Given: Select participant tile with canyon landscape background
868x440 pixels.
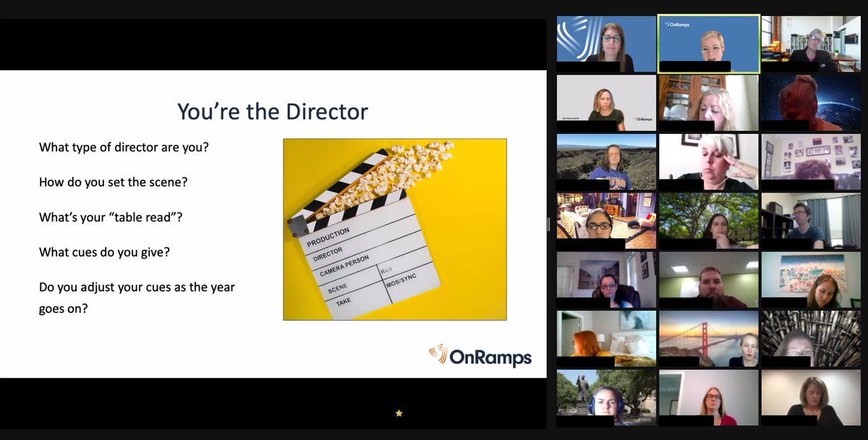Looking at the screenshot, I should [x=606, y=161].
